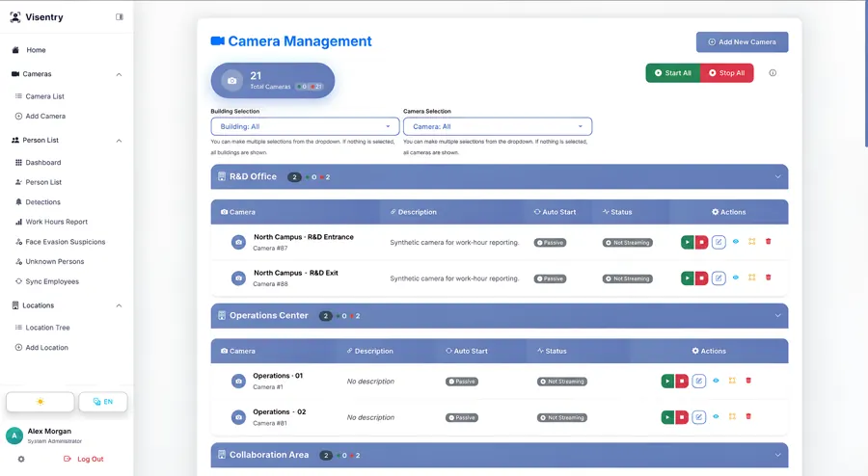Toggle Passive auto start for Operations - 02
The image size is (868, 476).
coord(462,418)
